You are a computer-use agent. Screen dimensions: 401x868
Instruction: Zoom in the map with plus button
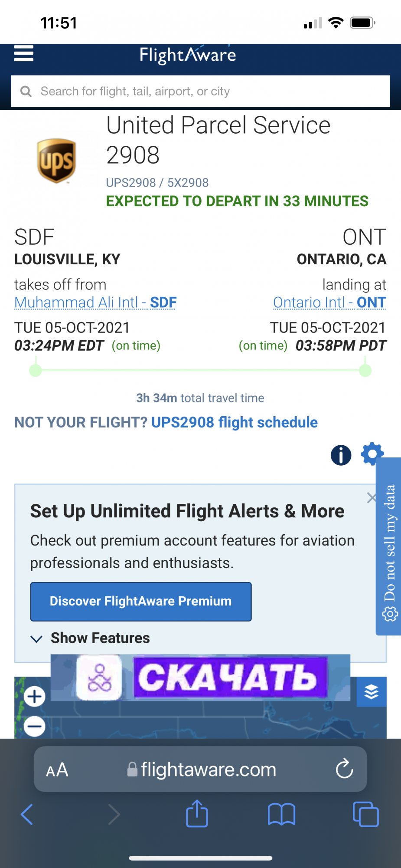35,697
